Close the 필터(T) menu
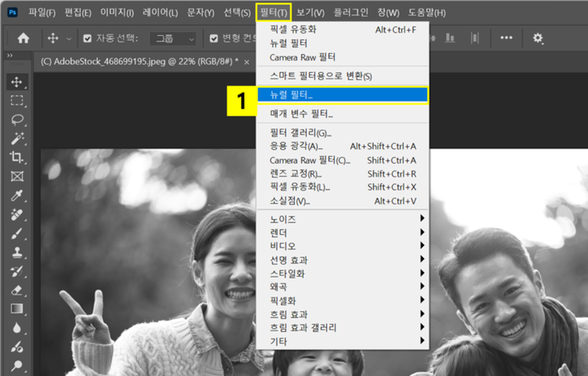 [x=274, y=13]
